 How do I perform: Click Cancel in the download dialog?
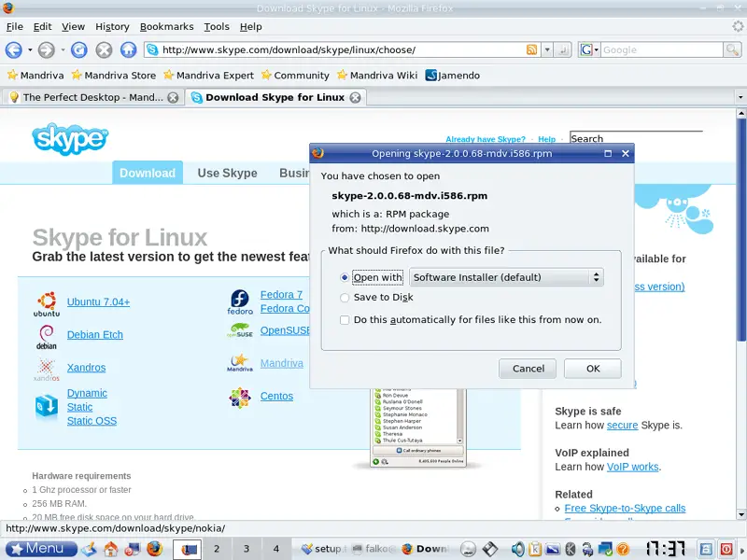pos(528,369)
